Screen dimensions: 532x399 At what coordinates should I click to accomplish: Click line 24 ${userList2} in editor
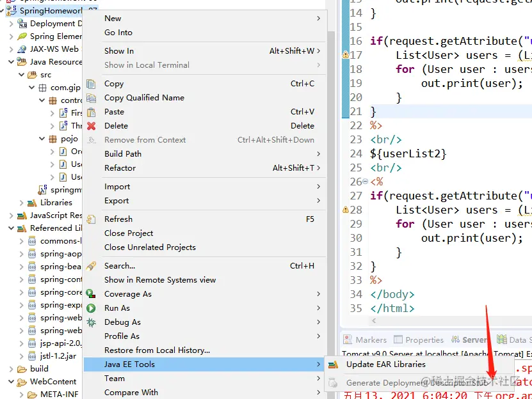[x=408, y=154]
